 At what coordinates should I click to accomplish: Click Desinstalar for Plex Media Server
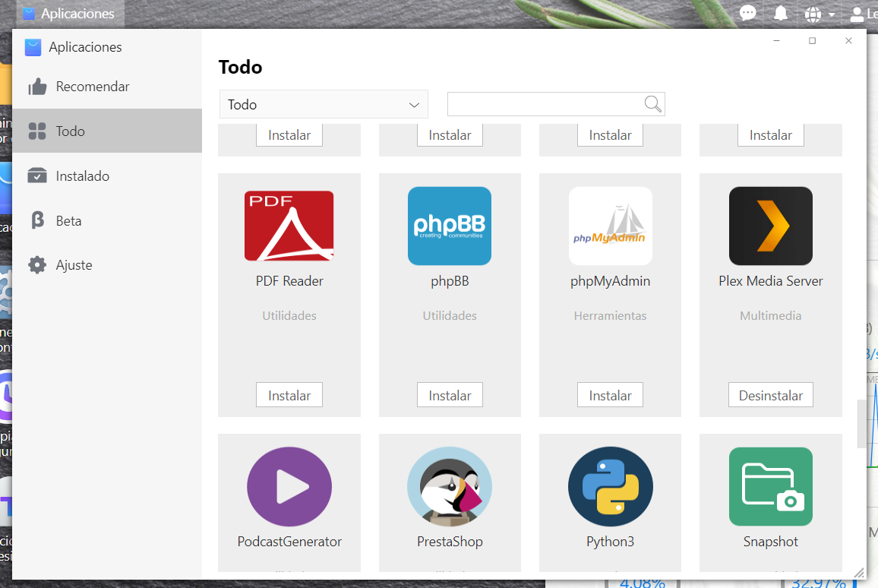point(770,395)
